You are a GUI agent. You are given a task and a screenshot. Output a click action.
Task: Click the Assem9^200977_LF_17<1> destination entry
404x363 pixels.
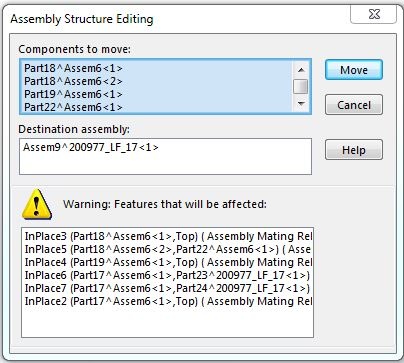pos(91,147)
